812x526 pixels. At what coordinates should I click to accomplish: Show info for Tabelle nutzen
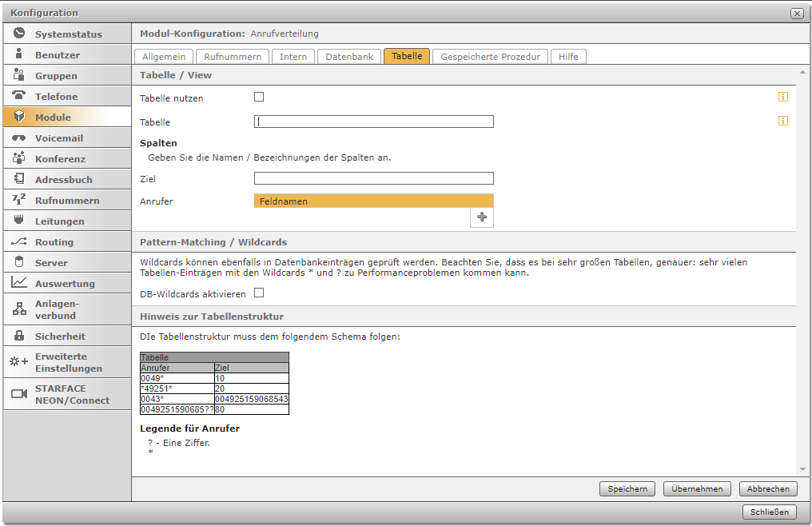[783, 98]
